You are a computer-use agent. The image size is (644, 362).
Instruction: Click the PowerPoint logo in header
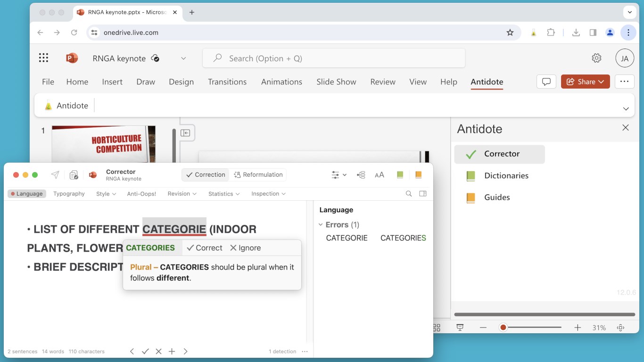(72, 58)
